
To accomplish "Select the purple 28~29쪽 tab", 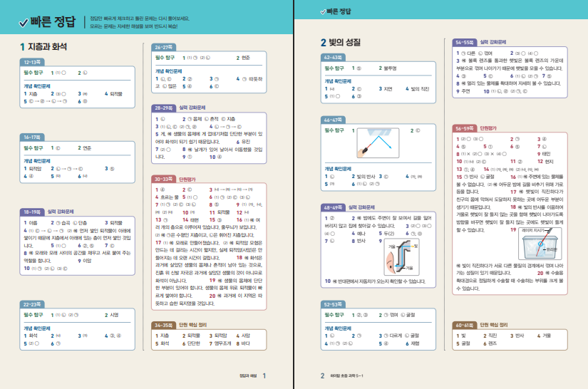I will [151, 108].
